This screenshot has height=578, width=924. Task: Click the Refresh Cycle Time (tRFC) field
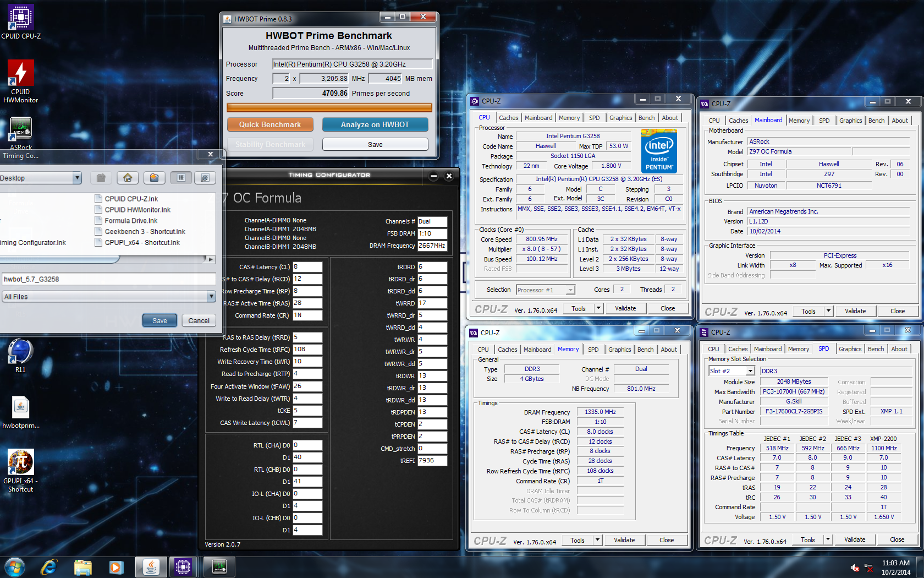pos(307,350)
